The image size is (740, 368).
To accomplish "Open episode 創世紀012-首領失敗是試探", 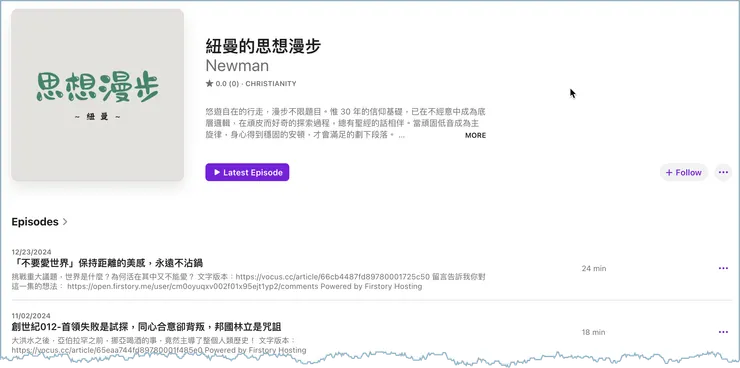I will (x=147, y=326).
